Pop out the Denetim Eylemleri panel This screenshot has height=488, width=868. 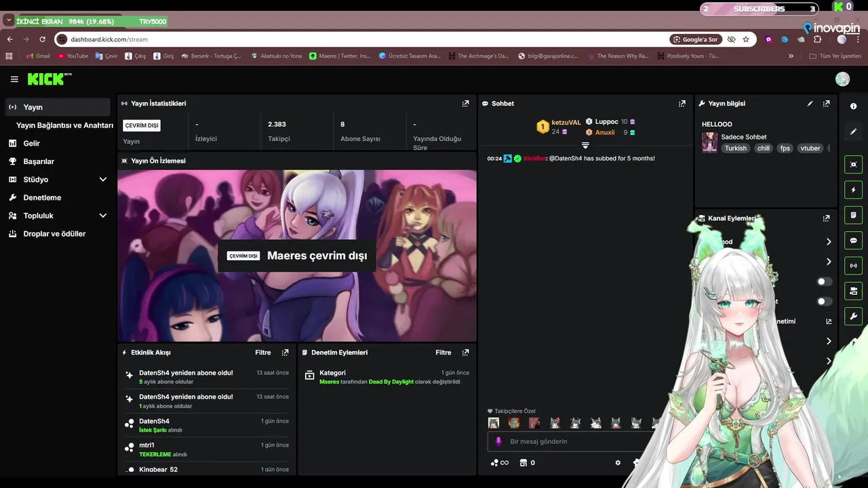[465, 352]
